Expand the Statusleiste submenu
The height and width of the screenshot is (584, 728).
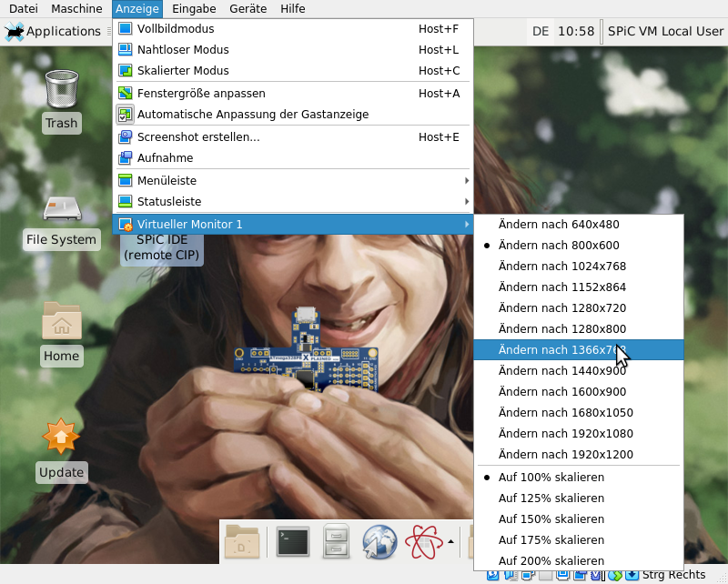291,202
